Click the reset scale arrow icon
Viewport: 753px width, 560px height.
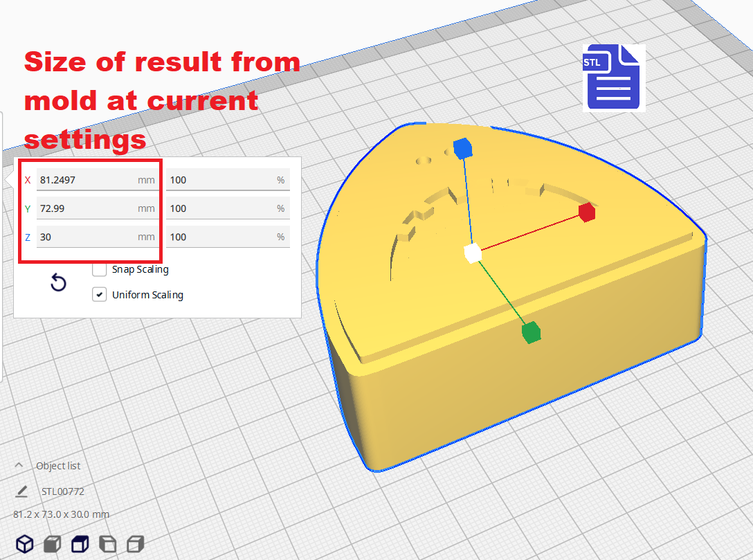pyautogui.click(x=59, y=282)
